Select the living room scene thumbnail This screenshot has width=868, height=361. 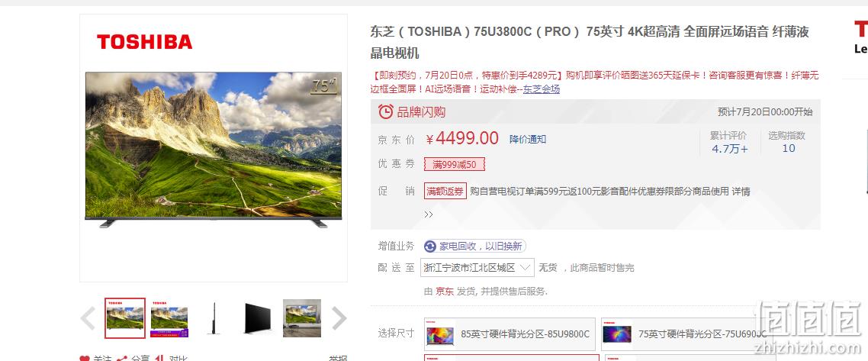(302, 318)
